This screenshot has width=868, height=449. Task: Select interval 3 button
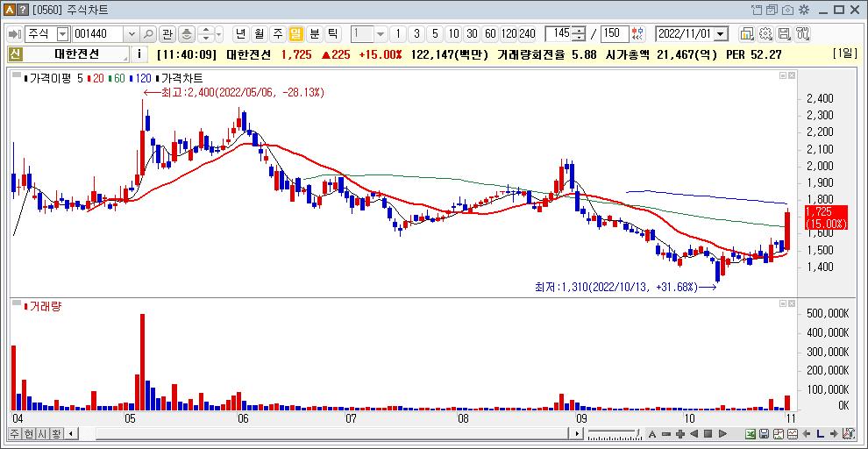click(x=416, y=34)
